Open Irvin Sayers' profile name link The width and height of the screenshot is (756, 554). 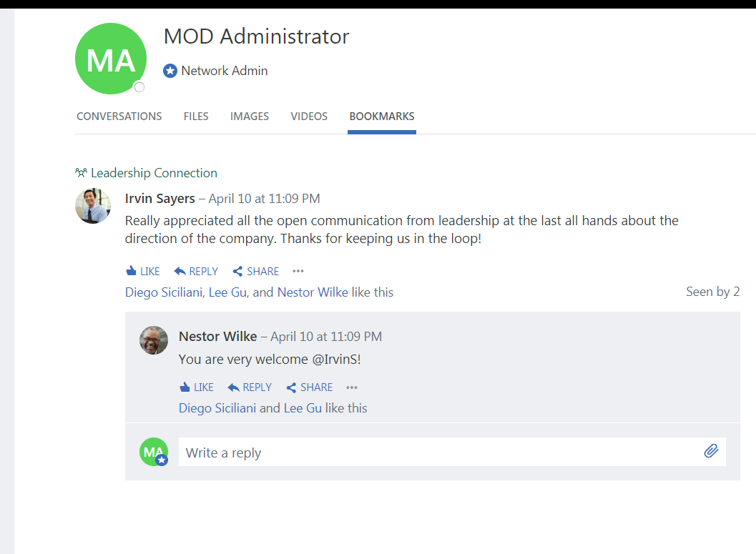click(159, 199)
